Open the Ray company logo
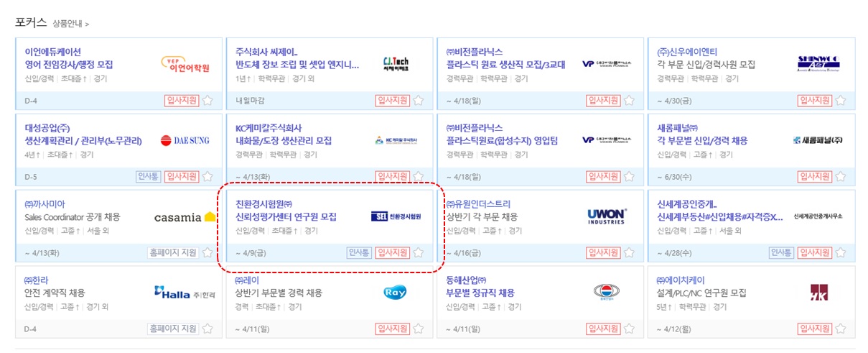The height and width of the screenshot is (353, 868). (396, 293)
